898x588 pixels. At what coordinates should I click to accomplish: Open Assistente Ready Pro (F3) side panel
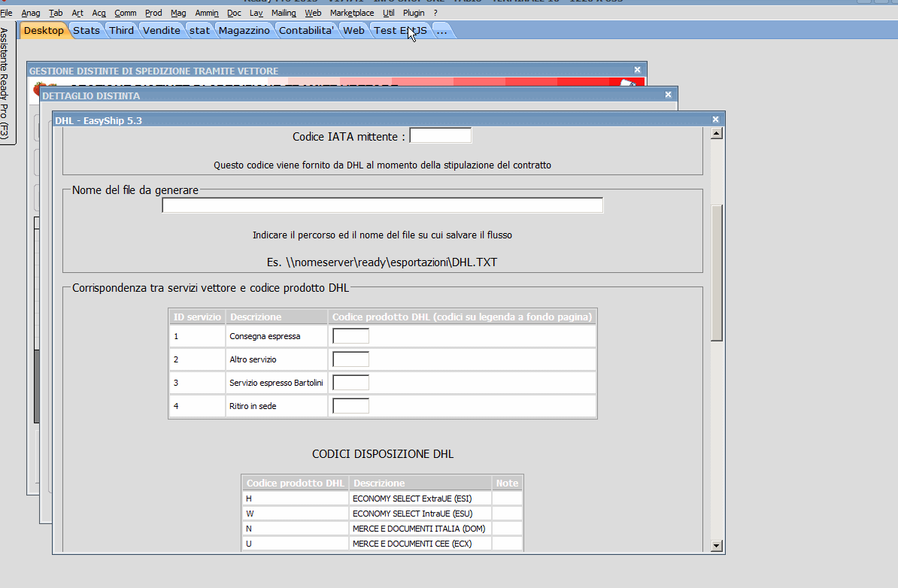[x=5, y=83]
